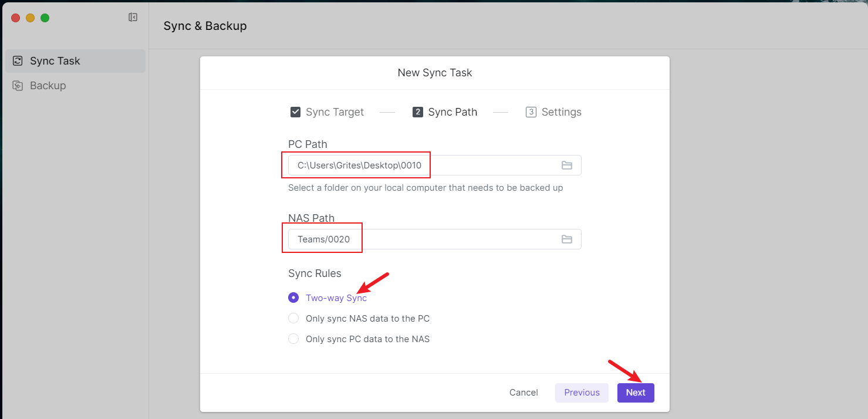Viewport: 868px width, 419px height.
Task: Collapse the sidebar with the panel icon
Action: [133, 18]
